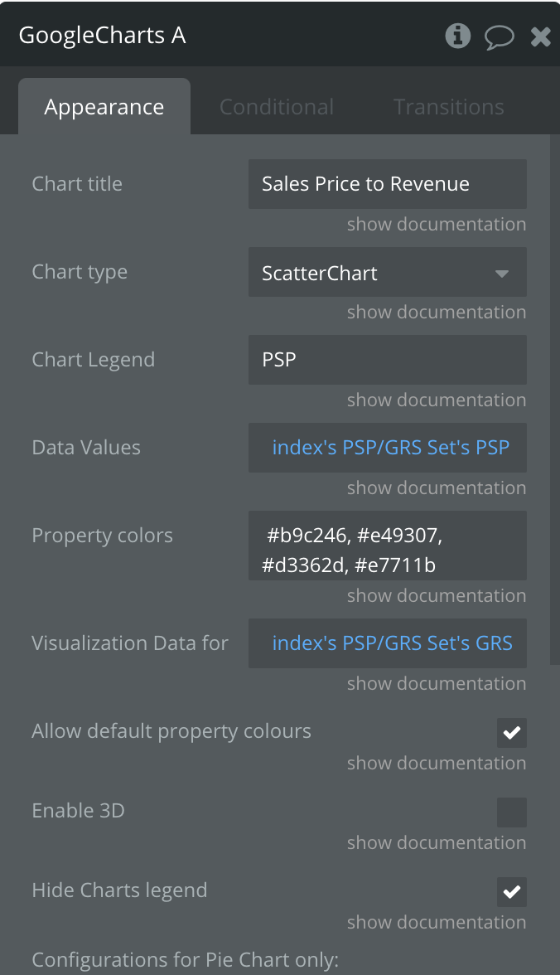560x975 pixels.
Task: Select the Appearance tab
Action: tap(104, 106)
